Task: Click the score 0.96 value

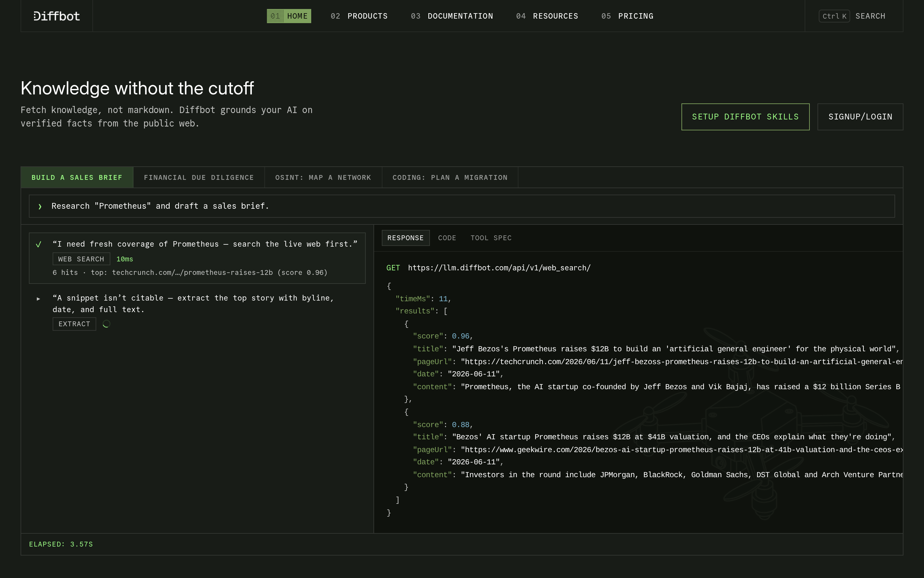Action: coord(460,336)
